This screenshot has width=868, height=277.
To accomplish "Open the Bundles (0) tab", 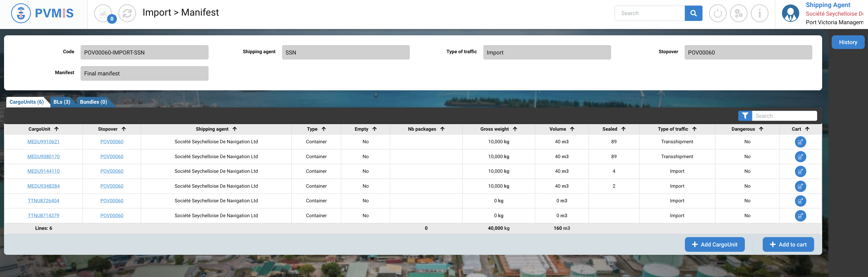I will (x=93, y=102).
